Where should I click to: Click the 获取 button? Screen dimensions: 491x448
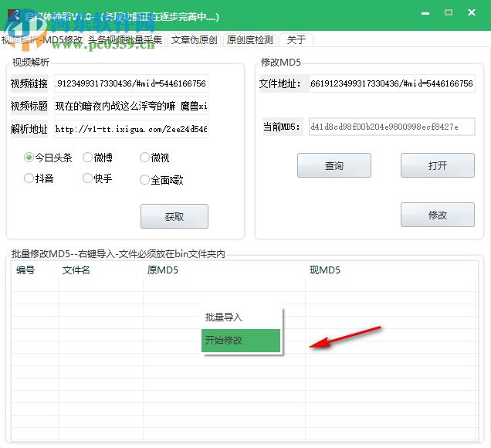[174, 216]
